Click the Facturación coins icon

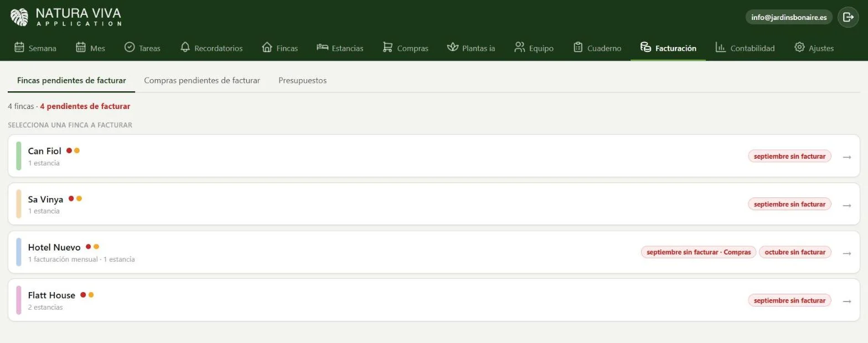click(x=645, y=48)
